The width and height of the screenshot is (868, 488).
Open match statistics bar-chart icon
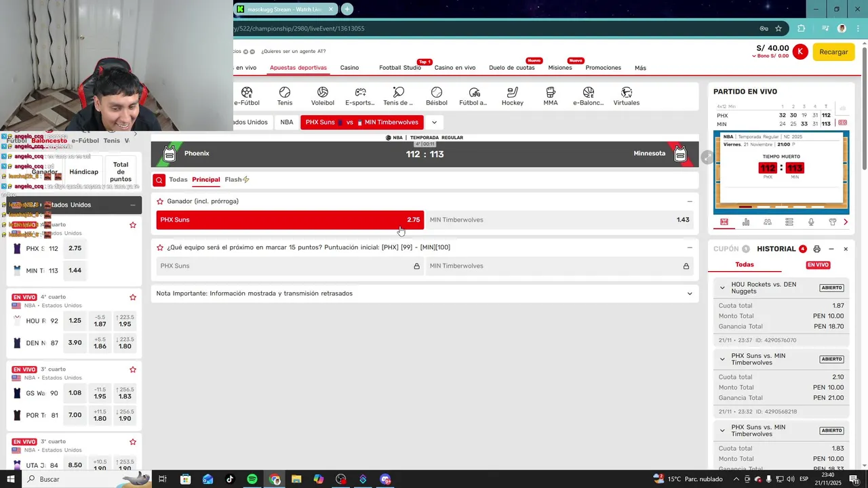pyautogui.click(x=746, y=222)
